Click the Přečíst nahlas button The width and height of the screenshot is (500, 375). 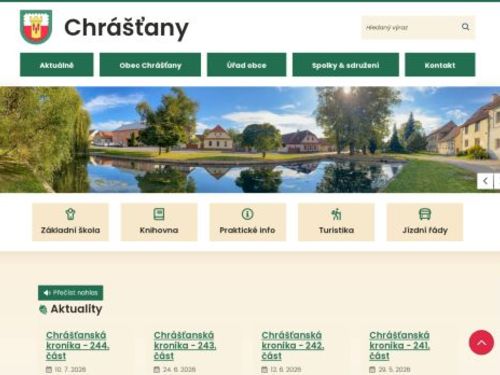[x=71, y=293]
